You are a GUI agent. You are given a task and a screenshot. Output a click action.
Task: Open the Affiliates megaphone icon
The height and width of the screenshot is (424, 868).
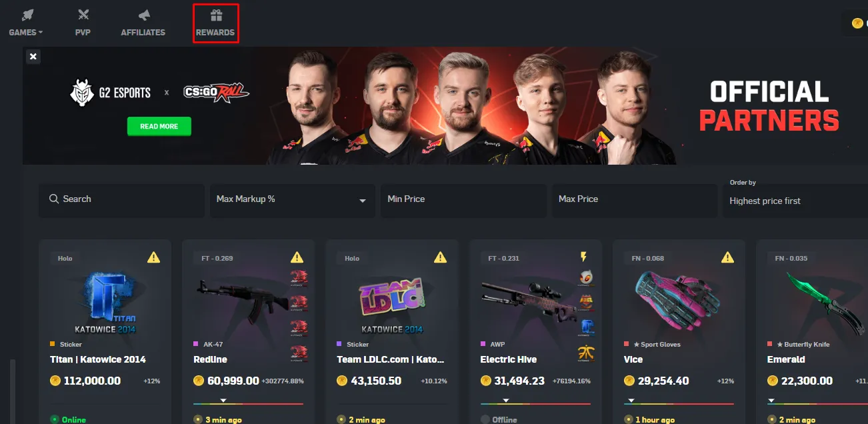pyautogui.click(x=143, y=15)
